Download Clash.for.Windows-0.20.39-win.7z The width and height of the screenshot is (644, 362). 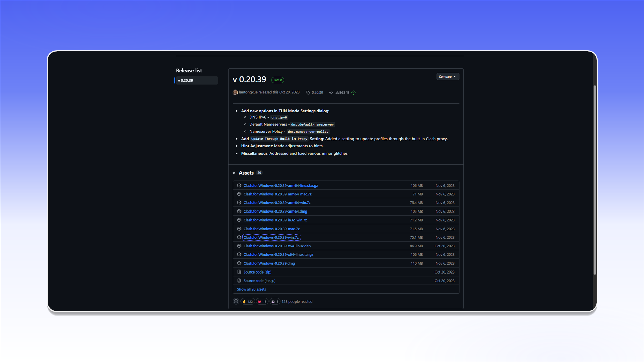(x=271, y=238)
